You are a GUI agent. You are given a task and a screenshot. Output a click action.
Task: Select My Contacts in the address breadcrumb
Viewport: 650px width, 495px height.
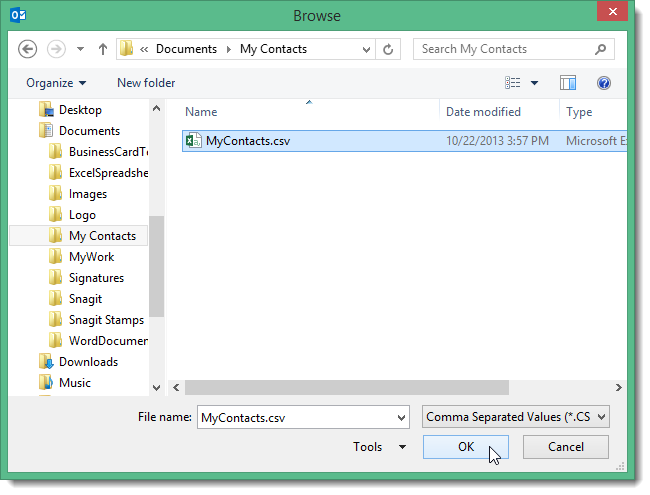click(273, 49)
